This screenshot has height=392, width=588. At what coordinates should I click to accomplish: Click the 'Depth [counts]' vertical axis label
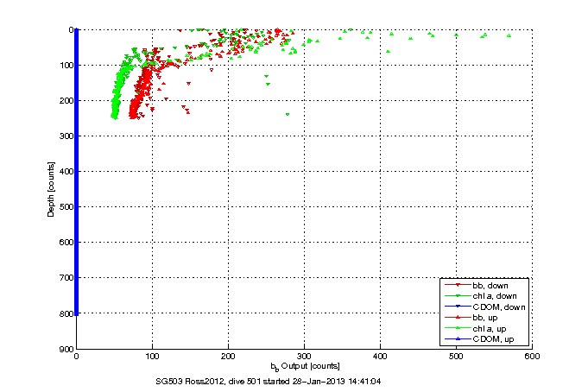51,189
